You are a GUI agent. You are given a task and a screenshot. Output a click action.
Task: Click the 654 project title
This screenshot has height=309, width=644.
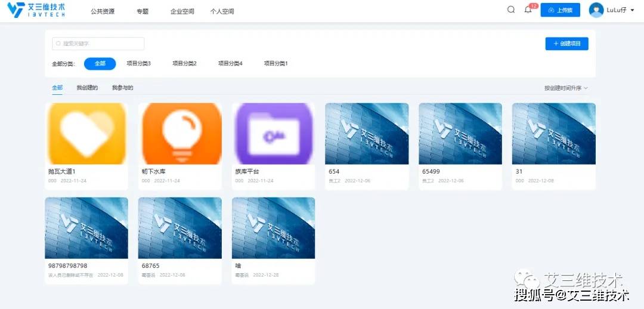click(x=334, y=171)
